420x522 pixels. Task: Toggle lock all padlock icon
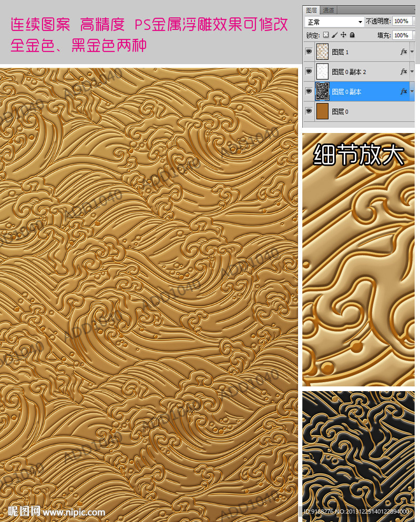click(x=352, y=35)
